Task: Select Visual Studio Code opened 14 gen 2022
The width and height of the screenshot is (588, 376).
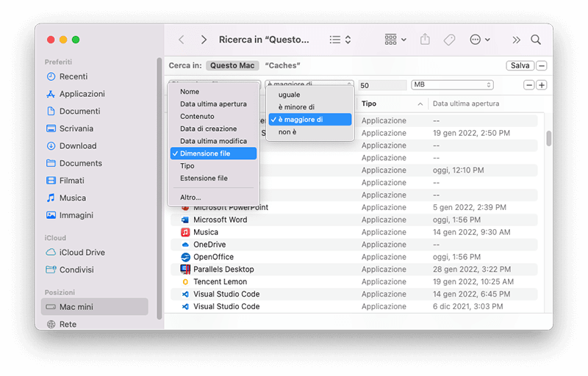Action: (354, 294)
